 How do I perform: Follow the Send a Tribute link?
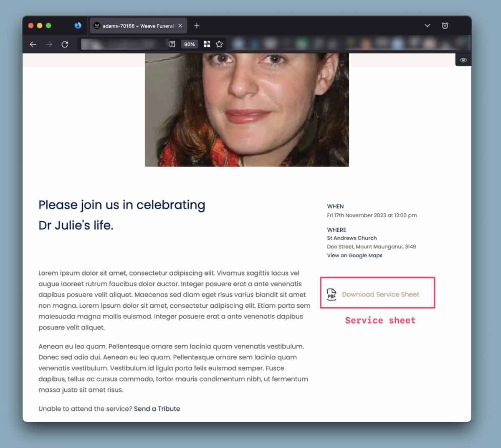[x=157, y=409]
